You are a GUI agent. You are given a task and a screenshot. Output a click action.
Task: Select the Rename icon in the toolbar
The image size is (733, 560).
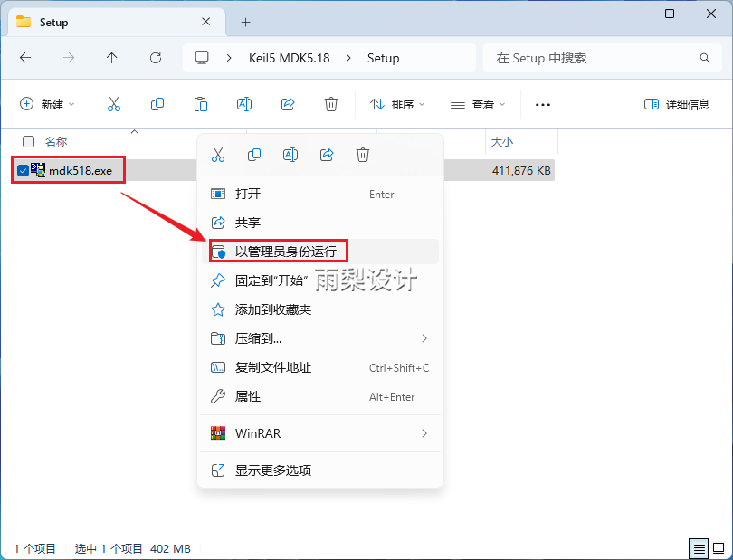pyautogui.click(x=243, y=104)
